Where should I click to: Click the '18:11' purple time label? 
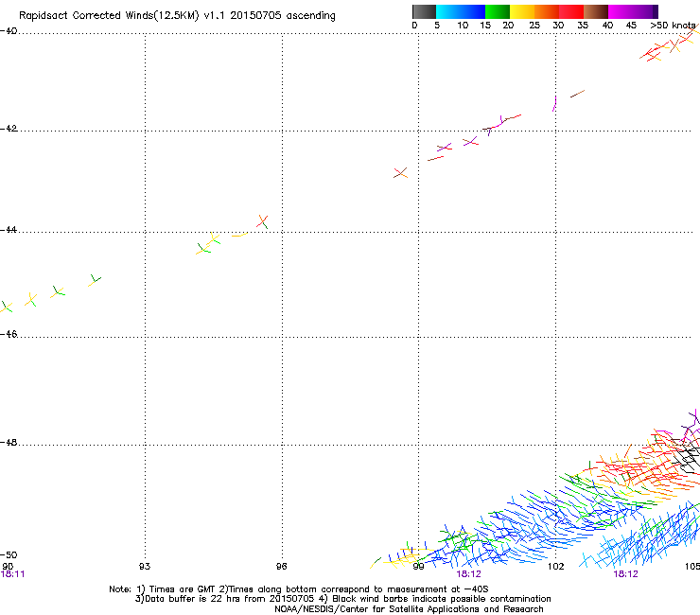pyautogui.click(x=12, y=574)
